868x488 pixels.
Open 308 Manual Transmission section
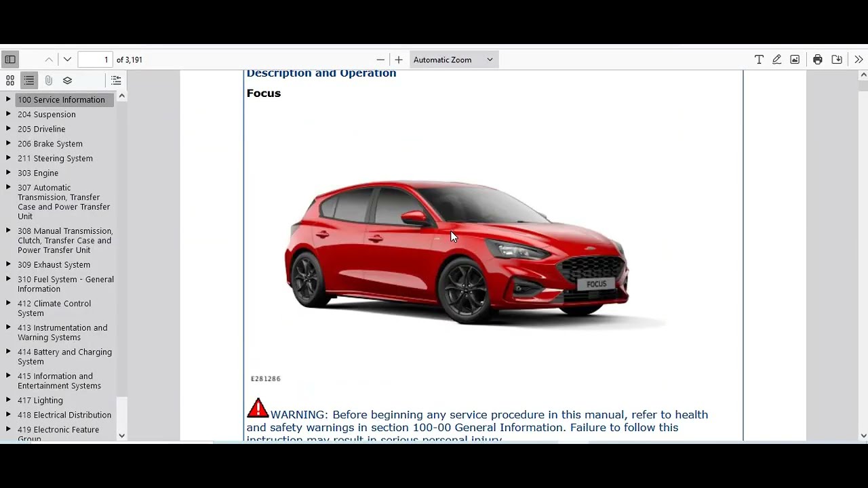pos(65,241)
